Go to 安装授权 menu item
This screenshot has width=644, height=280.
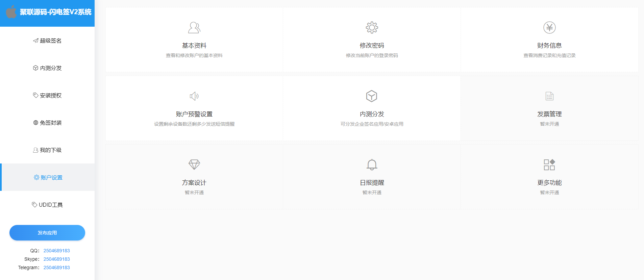pos(47,95)
